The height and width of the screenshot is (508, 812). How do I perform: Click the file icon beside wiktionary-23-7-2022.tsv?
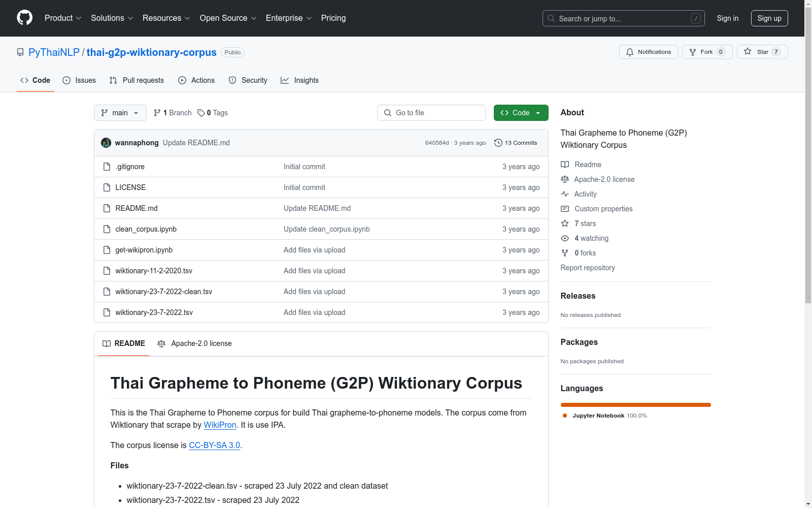pyautogui.click(x=107, y=312)
